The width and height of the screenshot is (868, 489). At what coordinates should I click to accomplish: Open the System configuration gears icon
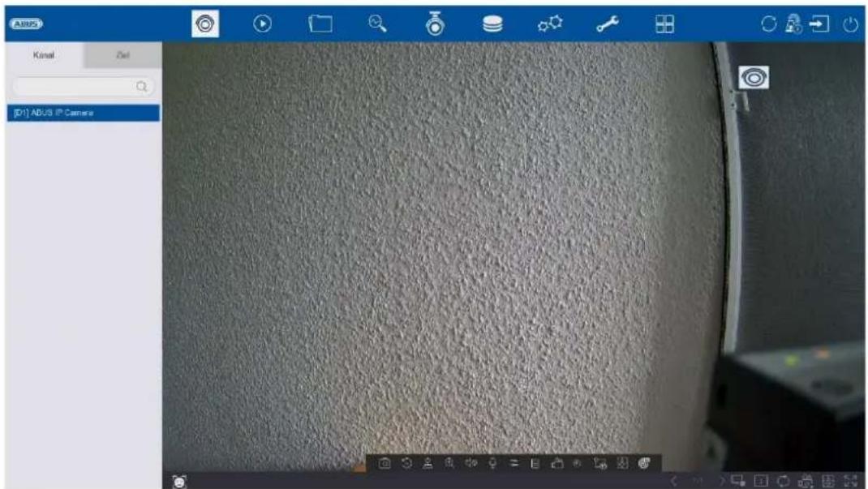coord(550,24)
